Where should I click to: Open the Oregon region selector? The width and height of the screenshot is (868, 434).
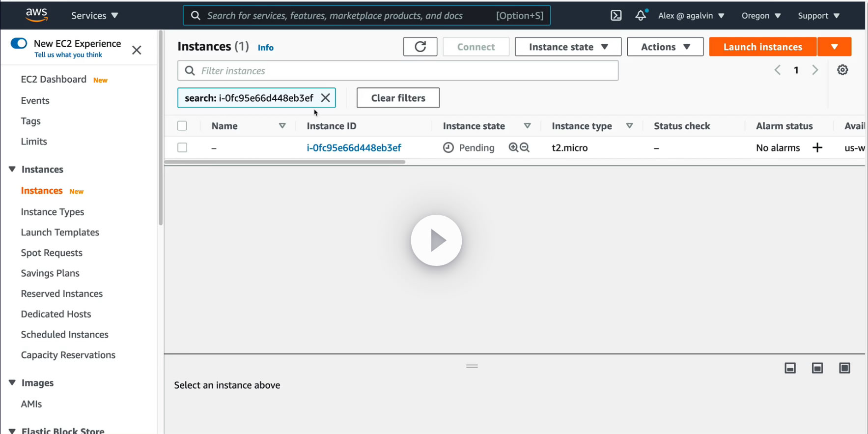click(x=761, y=16)
